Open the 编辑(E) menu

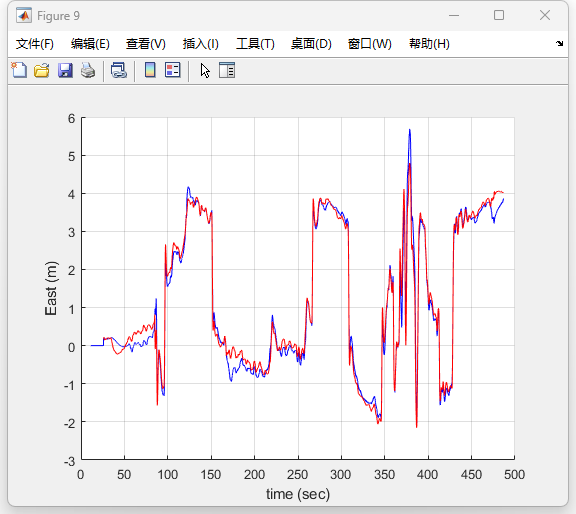pos(90,44)
